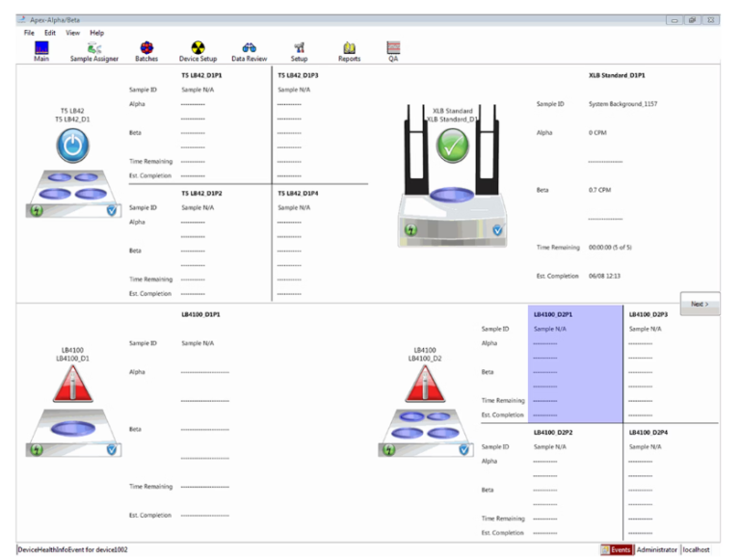Open the Help menu
Image resolution: width=740 pixels, height=560 pixels.
pos(96,33)
